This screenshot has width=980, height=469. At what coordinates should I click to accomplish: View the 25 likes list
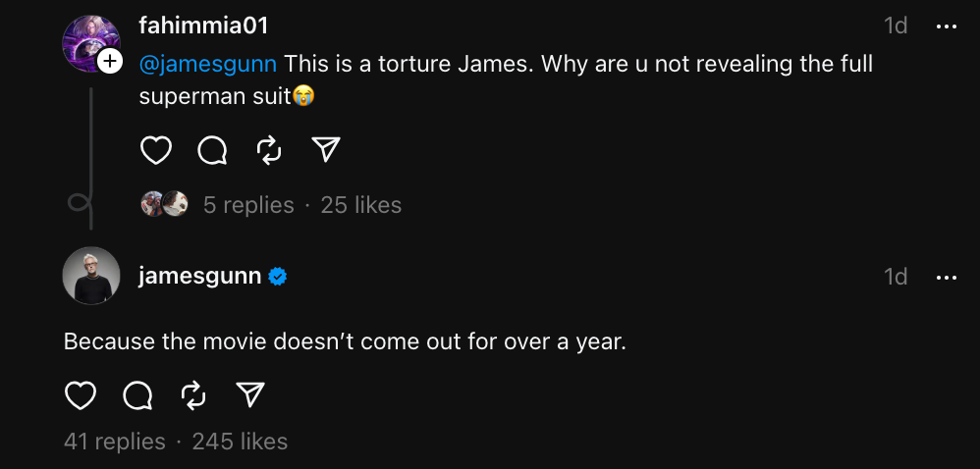pyautogui.click(x=361, y=205)
